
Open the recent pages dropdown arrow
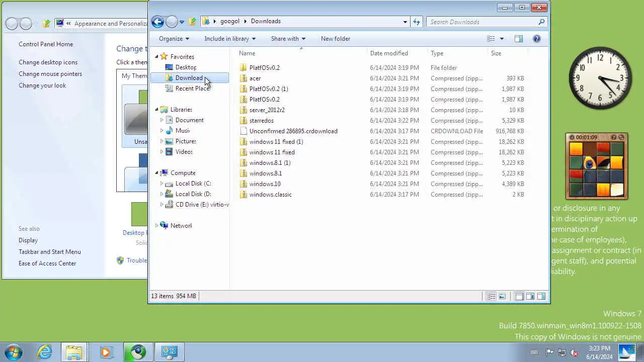pyautogui.click(x=182, y=22)
